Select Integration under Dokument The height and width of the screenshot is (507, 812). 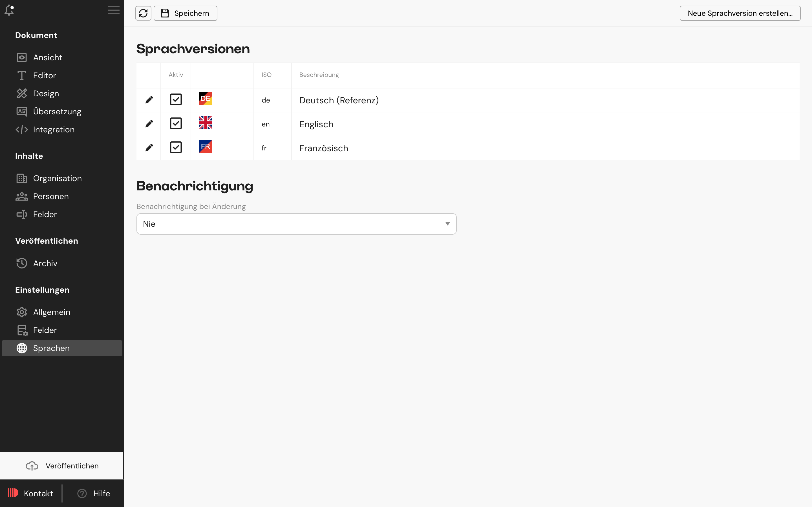tap(54, 130)
